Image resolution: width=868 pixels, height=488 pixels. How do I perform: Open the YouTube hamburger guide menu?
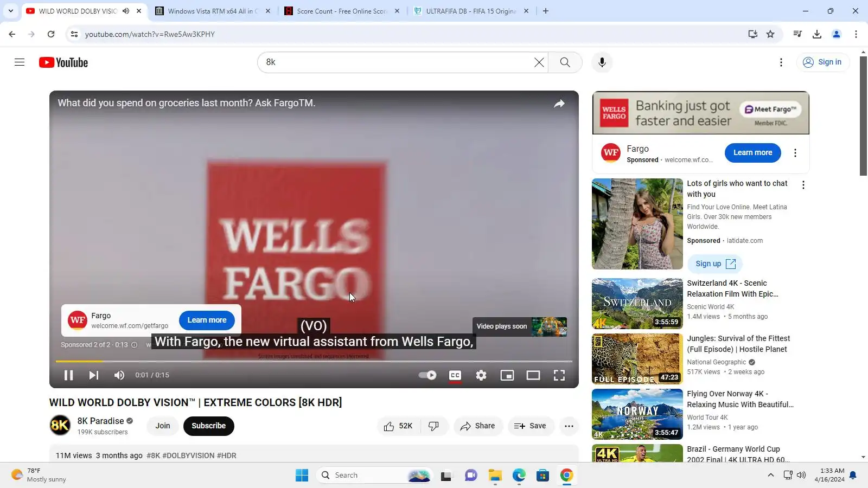[x=20, y=62]
